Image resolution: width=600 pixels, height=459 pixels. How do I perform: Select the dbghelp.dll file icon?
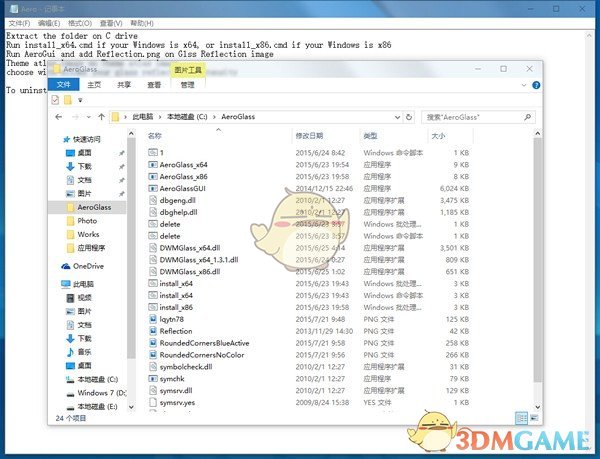tap(153, 212)
